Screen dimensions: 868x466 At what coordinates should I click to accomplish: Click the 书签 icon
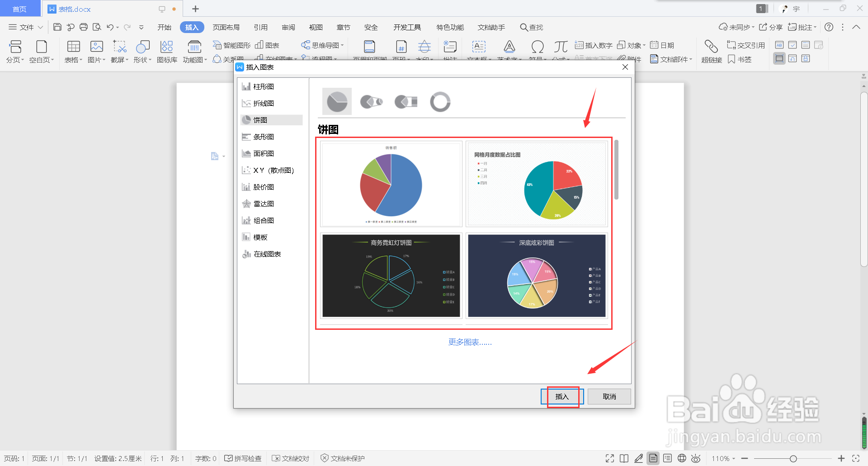[x=740, y=59]
